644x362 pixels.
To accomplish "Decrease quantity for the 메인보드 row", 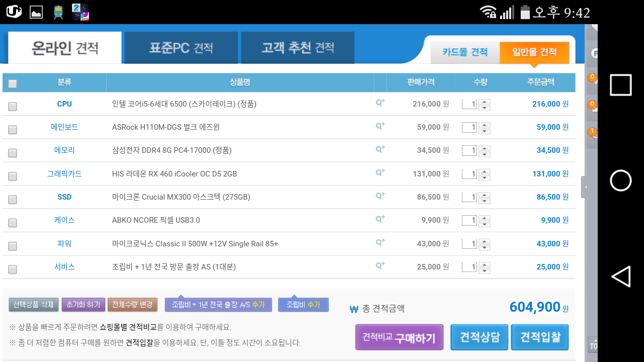I will point(485,131).
